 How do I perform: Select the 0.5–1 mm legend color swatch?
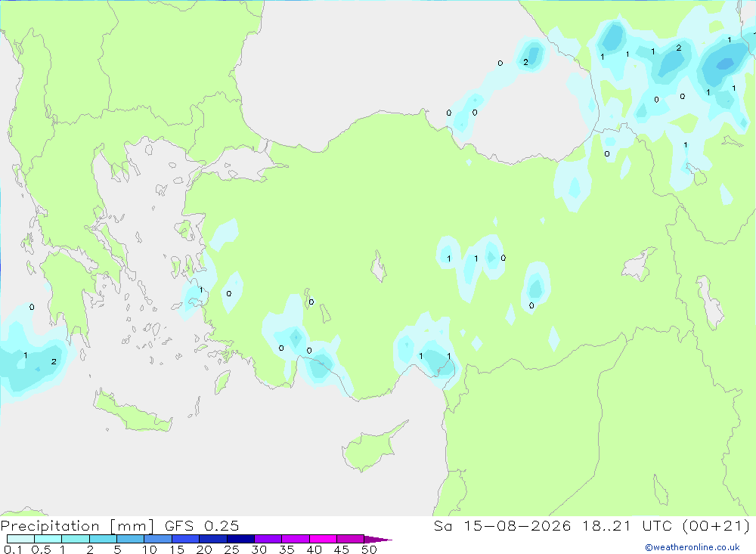[48, 539]
